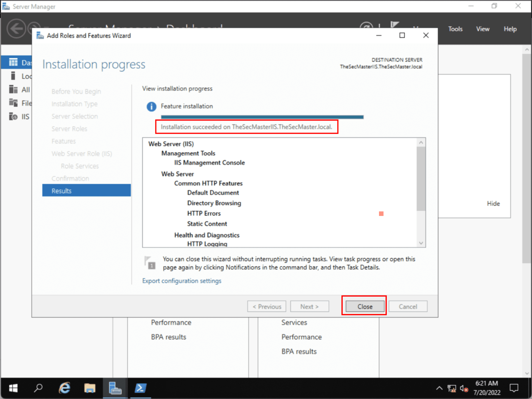Open the View menu in Server Manager
532x399 pixels.
click(x=483, y=29)
